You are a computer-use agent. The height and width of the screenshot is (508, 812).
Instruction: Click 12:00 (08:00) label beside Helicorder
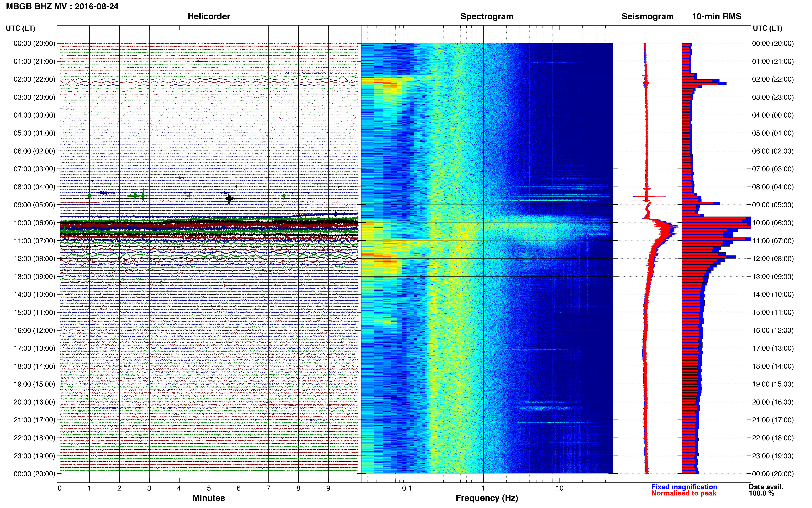point(34,259)
